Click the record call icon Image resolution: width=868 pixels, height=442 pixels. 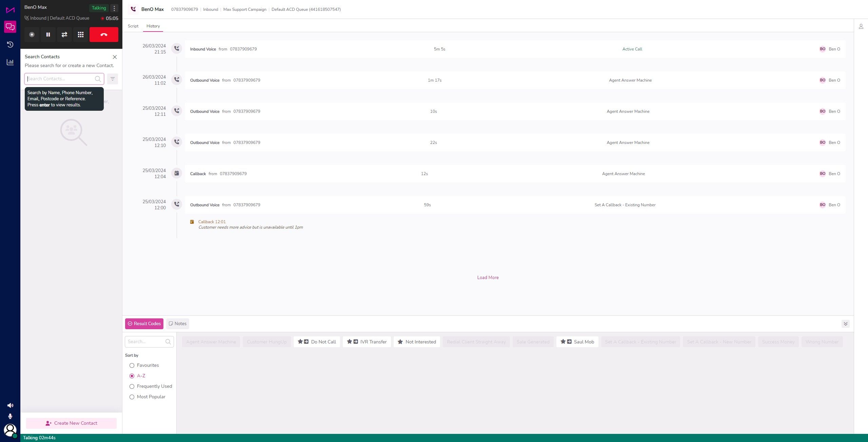click(32, 35)
